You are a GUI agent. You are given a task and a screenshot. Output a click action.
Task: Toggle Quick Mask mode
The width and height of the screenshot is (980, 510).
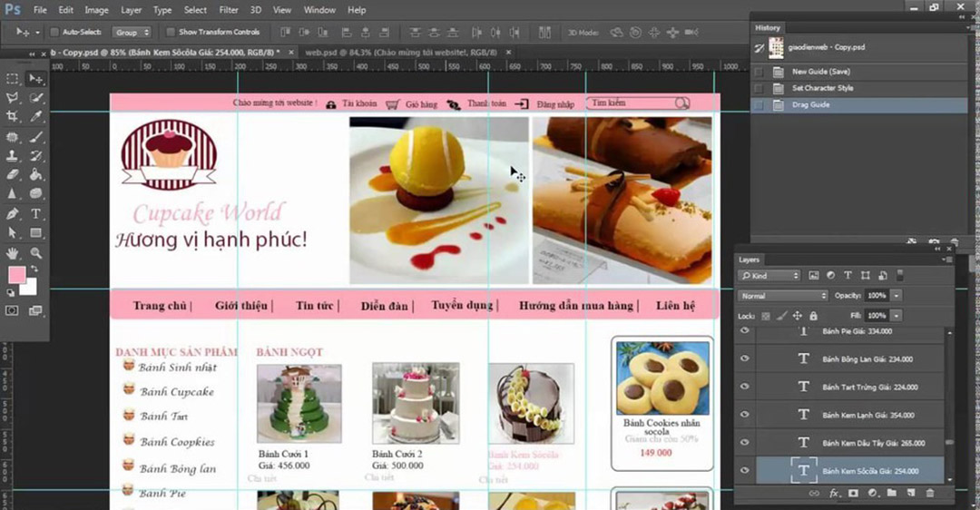coord(12,310)
